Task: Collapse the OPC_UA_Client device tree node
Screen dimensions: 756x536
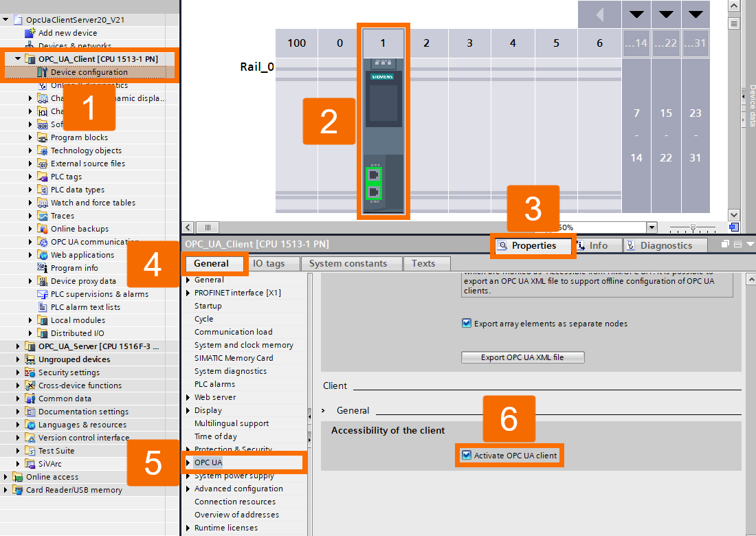Action: coord(18,59)
